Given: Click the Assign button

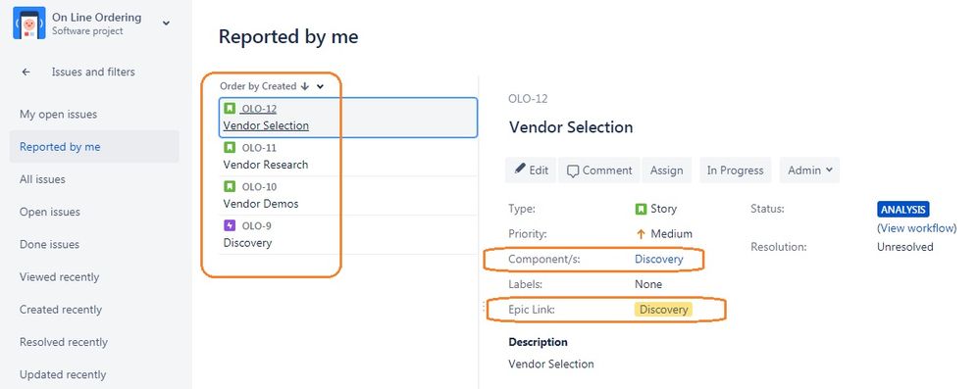Looking at the screenshot, I should tap(666, 170).
